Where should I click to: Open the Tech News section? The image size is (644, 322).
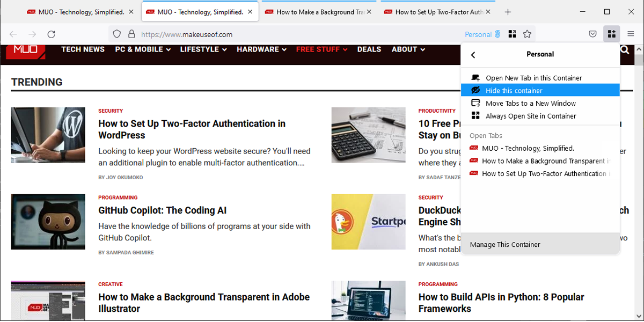click(x=83, y=49)
